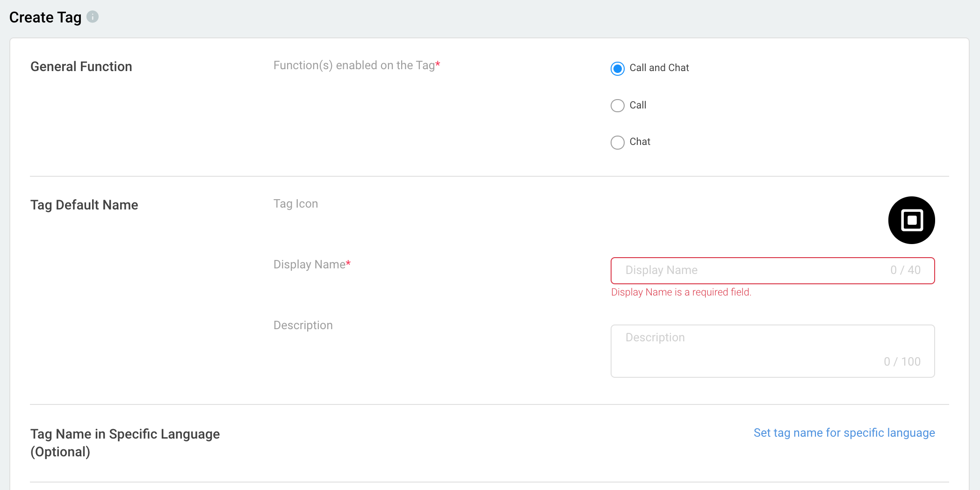Click the info icon beside Create Tag
The image size is (980, 490).
point(93,17)
